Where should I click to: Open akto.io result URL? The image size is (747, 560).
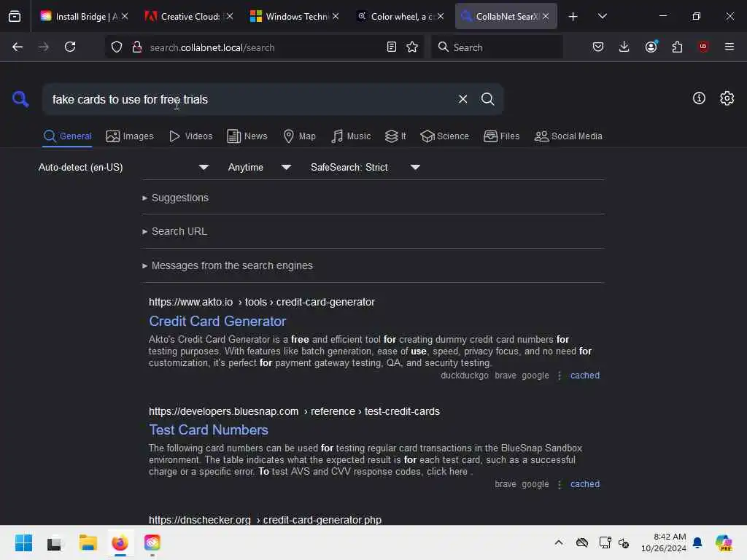click(262, 302)
